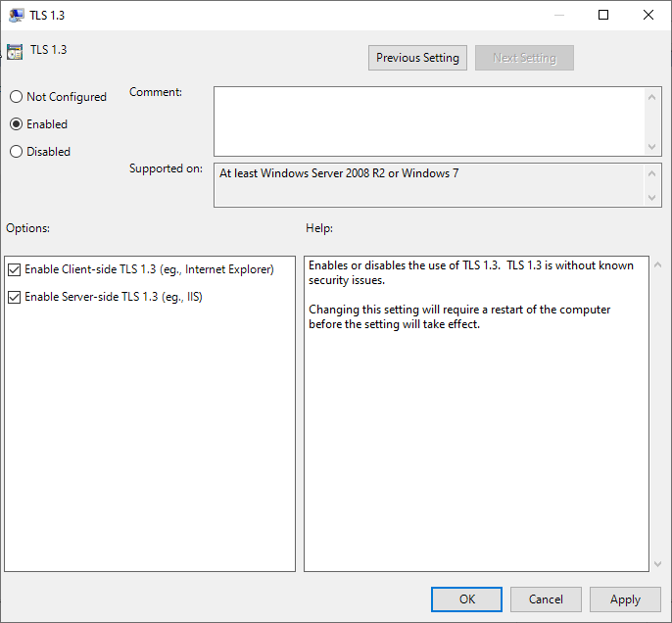The height and width of the screenshot is (623, 672).
Task: Click inside the Comment text box
Action: (429, 120)
